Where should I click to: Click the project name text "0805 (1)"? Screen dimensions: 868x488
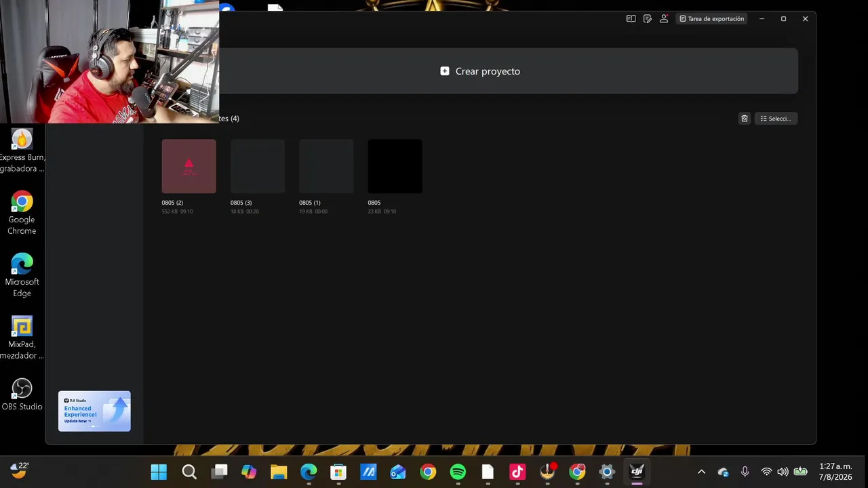click(x=310, y=203)
